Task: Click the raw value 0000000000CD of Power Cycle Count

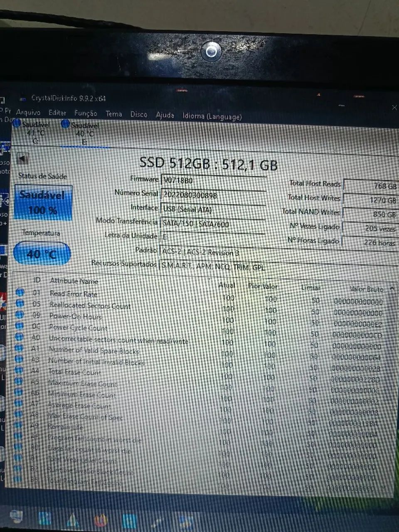Action: point(357,335)
